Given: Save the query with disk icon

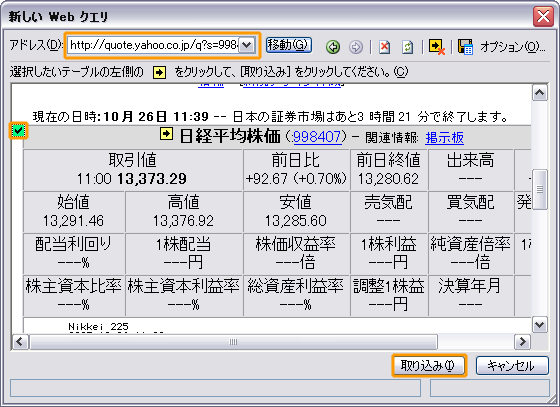Looking at the screenshot, I should (465, 47).
